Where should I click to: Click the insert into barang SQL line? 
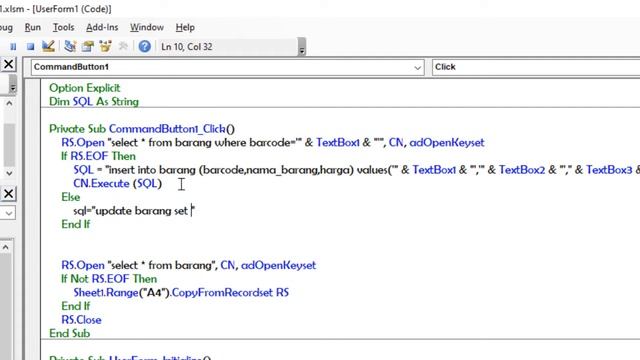(356, 170)
